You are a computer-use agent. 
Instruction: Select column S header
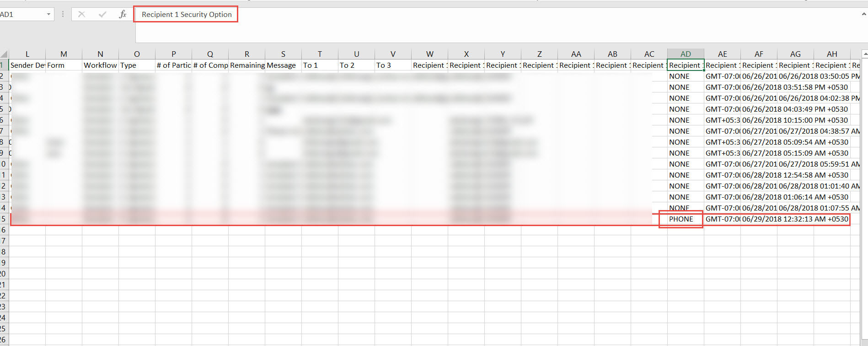283,54
